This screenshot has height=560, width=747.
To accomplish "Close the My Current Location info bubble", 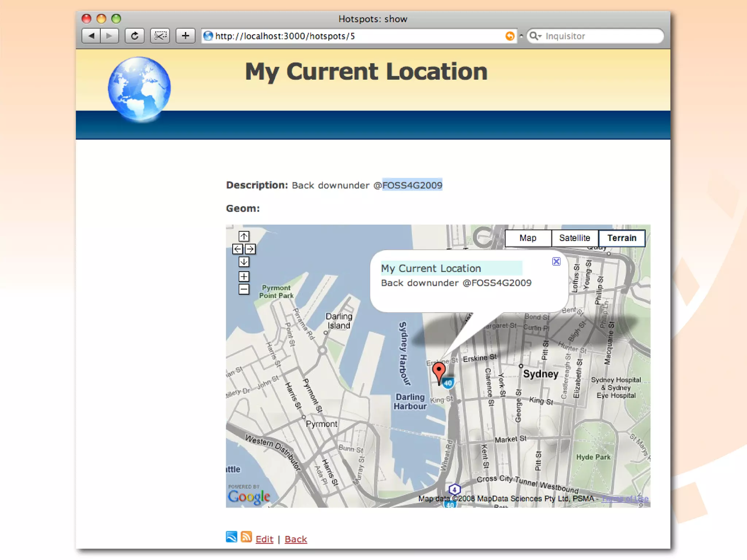I will coord(556,261).
